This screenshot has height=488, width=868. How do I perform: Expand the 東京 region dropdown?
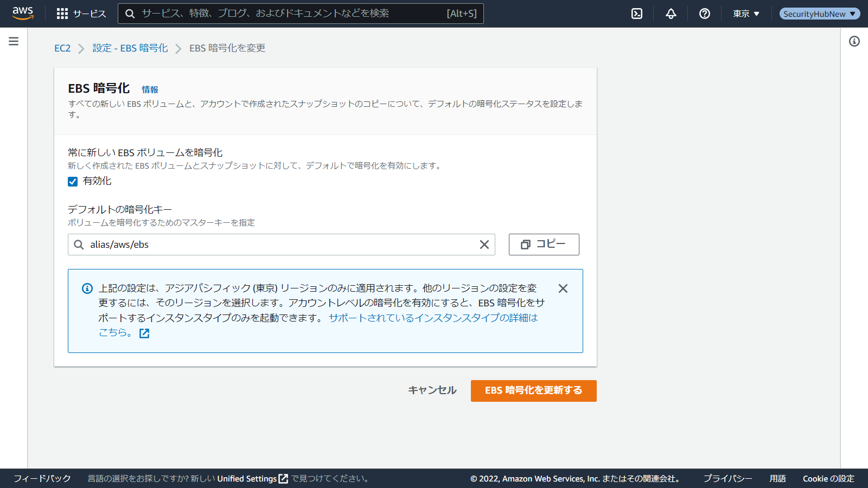746,14
